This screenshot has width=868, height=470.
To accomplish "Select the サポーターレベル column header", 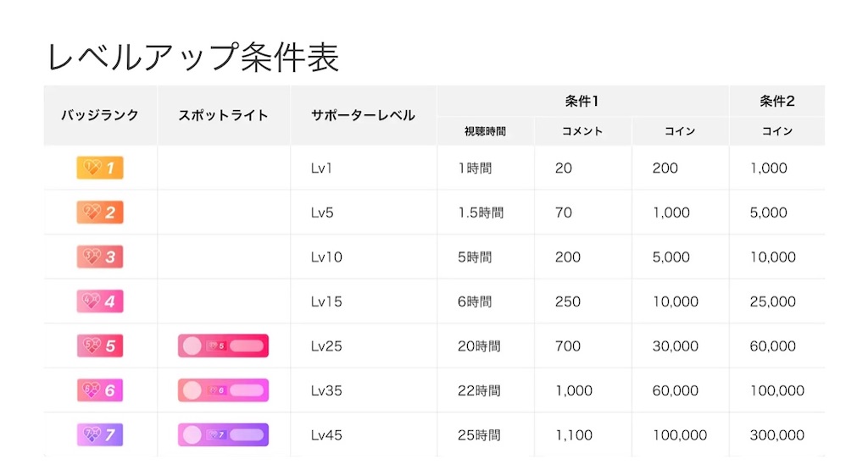I will point(363,115).
